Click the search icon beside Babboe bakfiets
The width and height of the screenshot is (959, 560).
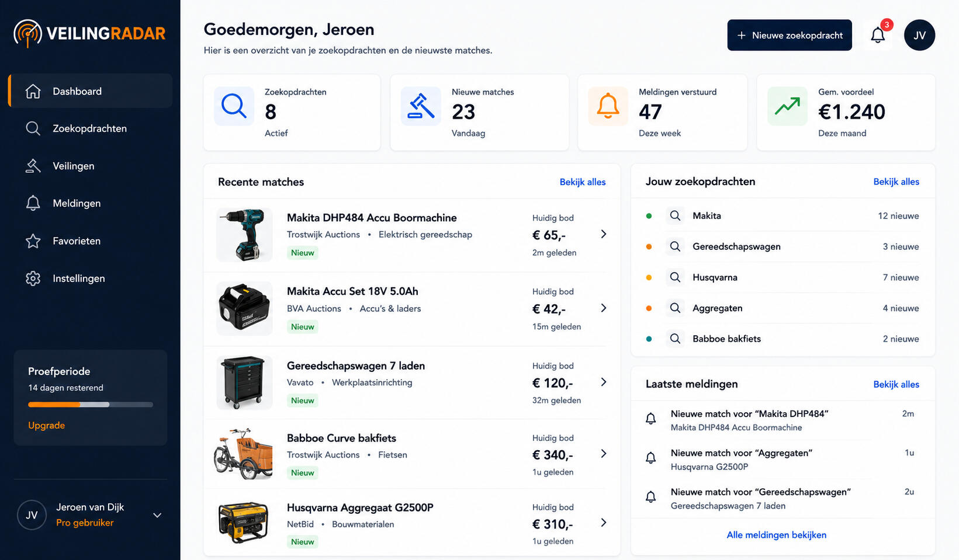coord(675,339)
